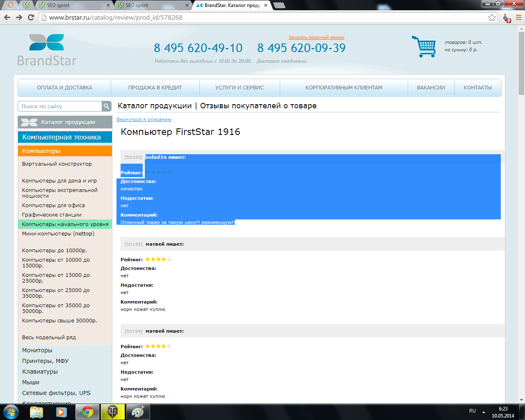The image size is (525, 420).
Task: Click the taskbar clock 6:23
Action: (503, 409)
